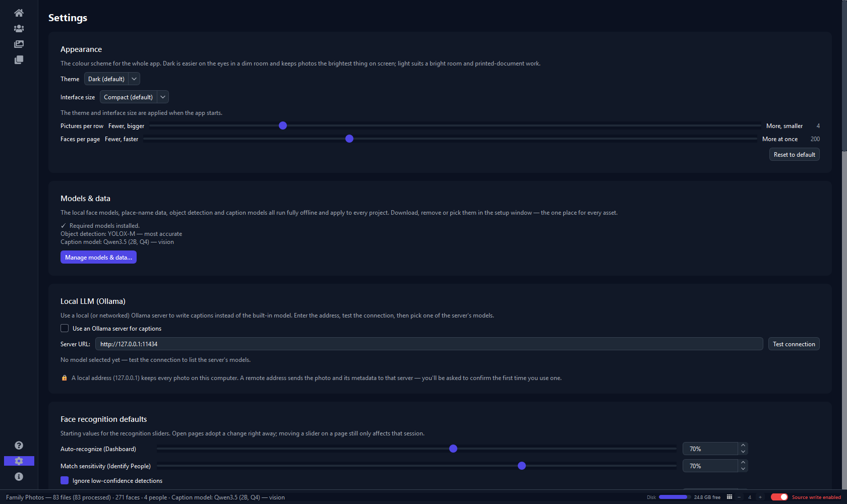Toggle 'Ignore low-confidence detections' checkbox
This screenshot has width=847, height=504.
point(65,481)
